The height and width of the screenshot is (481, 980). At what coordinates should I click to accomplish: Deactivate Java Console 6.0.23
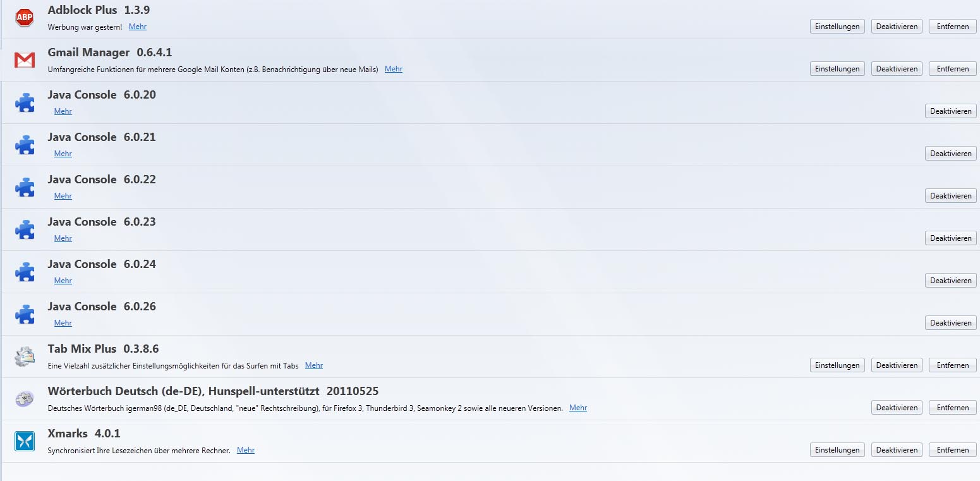[x=951, y=238]
